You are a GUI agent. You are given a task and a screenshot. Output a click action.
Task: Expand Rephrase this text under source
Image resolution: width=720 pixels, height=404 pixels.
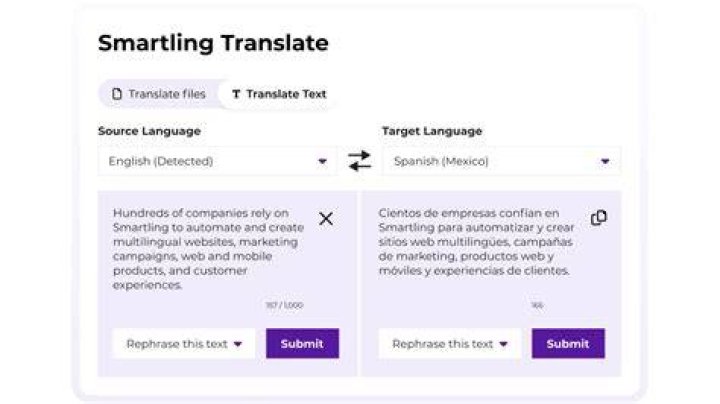[184, 343]
